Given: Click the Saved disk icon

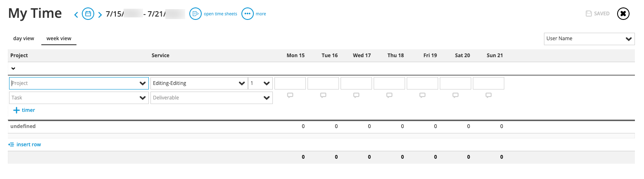Looking at the screenshot, I should tap(589, 14).
